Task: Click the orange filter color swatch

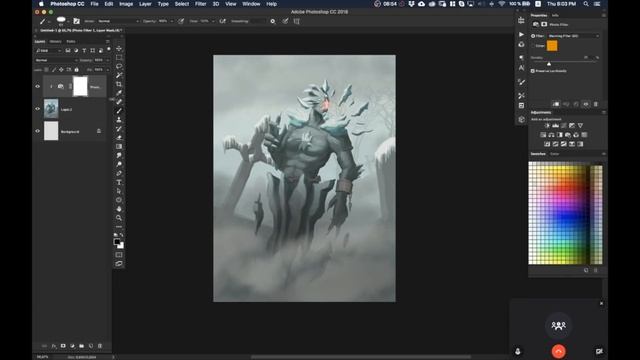Action: pos(552,46)
